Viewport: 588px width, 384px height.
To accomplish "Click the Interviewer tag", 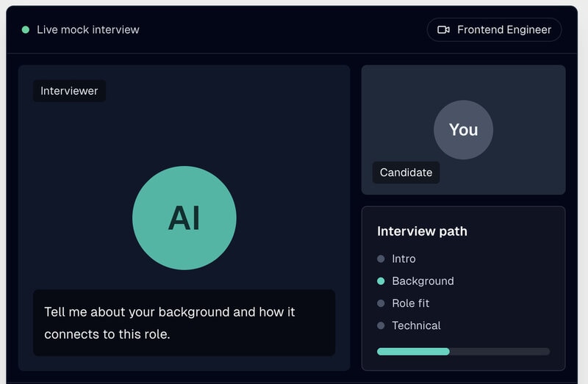I will click(69, 90).
